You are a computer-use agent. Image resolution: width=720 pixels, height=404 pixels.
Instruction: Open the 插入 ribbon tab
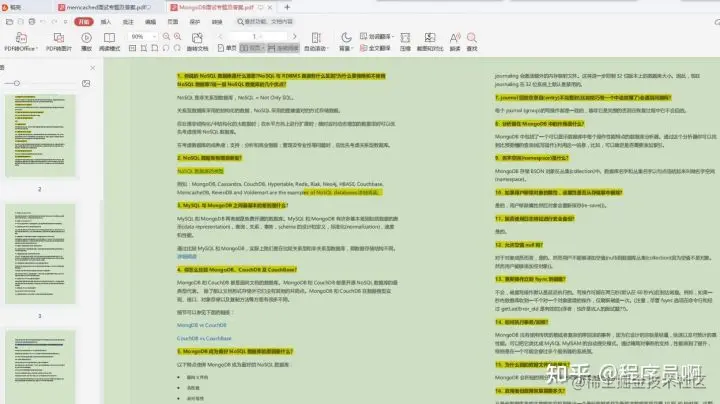point(106,22)
